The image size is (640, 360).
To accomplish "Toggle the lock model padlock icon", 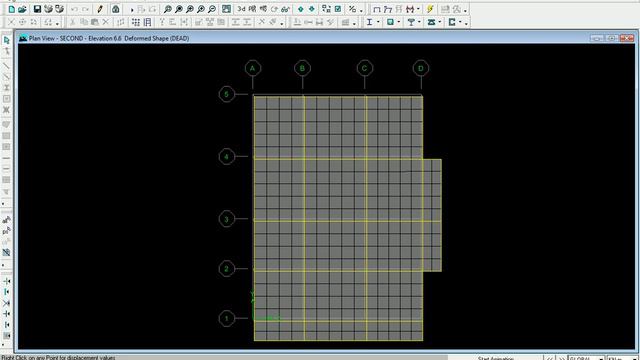I will (x=116, y=9).
